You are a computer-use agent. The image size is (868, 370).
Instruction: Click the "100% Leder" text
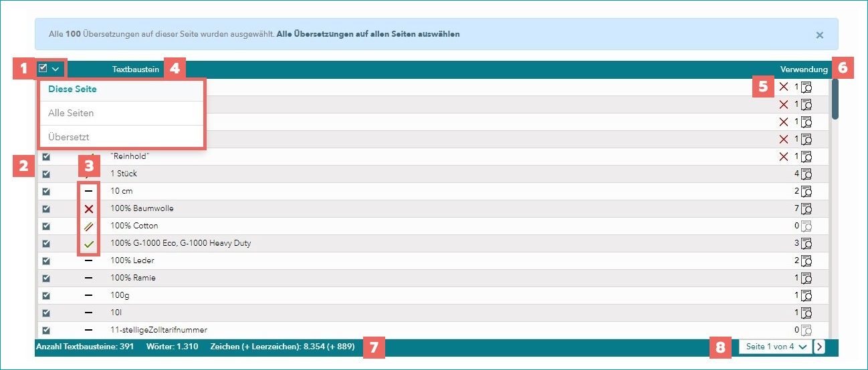132,260
